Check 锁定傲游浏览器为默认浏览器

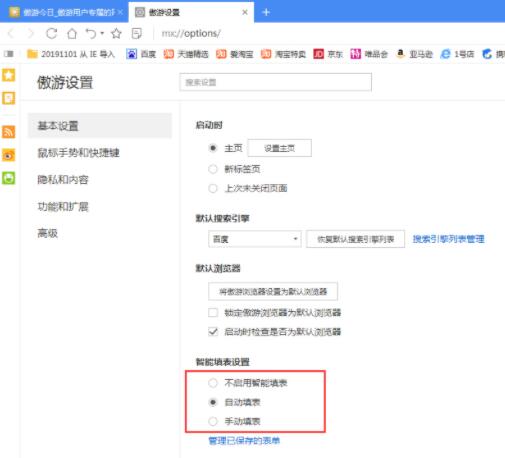point(213,313)
